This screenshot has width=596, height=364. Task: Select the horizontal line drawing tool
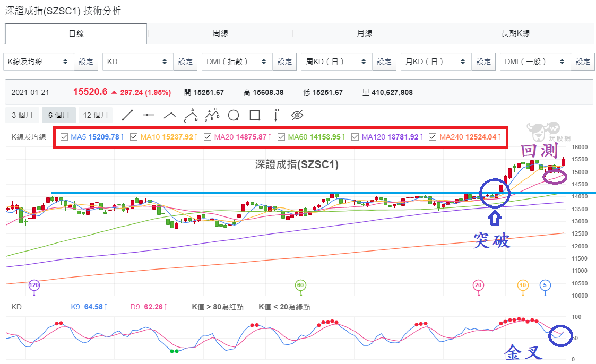pos(149,115)
